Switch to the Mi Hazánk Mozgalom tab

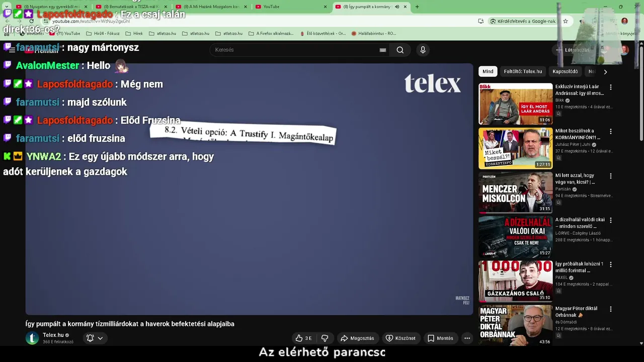[x=210, y=7]
